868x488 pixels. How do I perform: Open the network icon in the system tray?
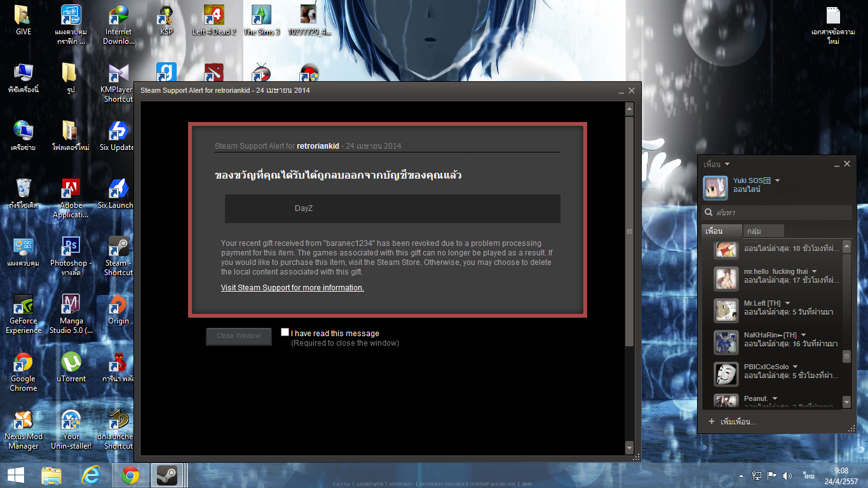[757, 475]
